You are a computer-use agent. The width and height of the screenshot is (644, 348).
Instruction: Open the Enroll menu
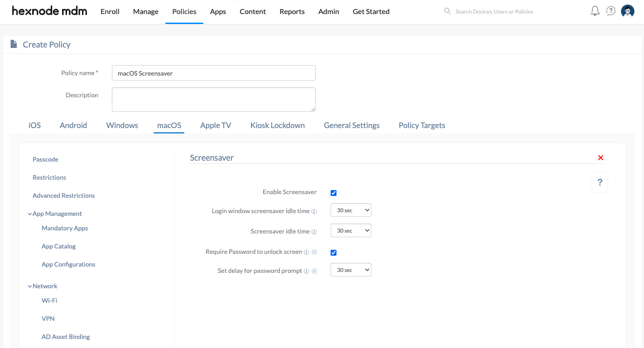coord(110,12)
